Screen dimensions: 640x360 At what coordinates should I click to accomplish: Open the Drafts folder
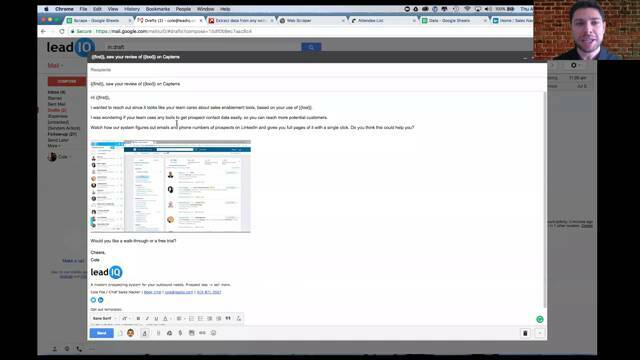[57, 110]
